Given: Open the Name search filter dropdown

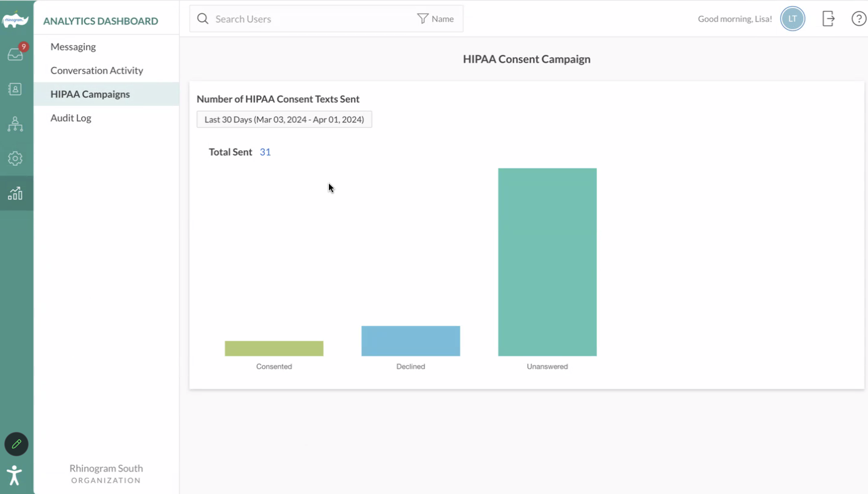Looking at the screenshot, I should click(436, 19).
